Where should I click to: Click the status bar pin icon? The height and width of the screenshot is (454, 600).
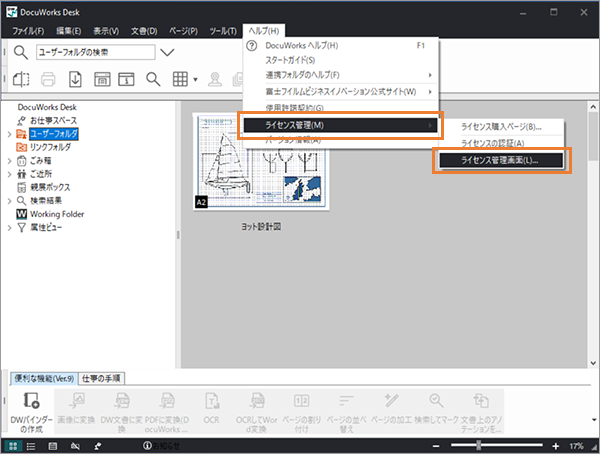[98, 446]
